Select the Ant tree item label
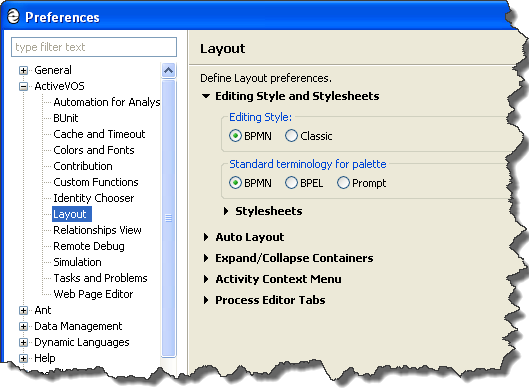The height and width of the screenshot is (388, 529). pos(43,310)
